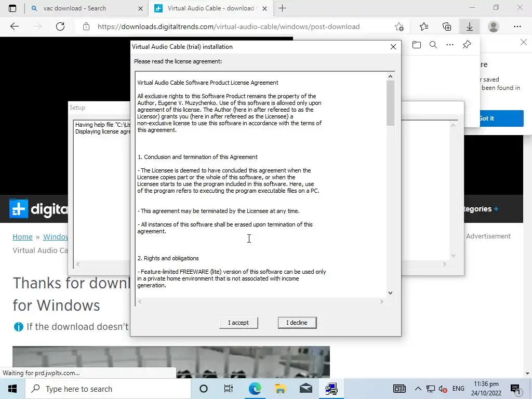Click the license horizontal scroll-left arrow

tap(140, 301)
